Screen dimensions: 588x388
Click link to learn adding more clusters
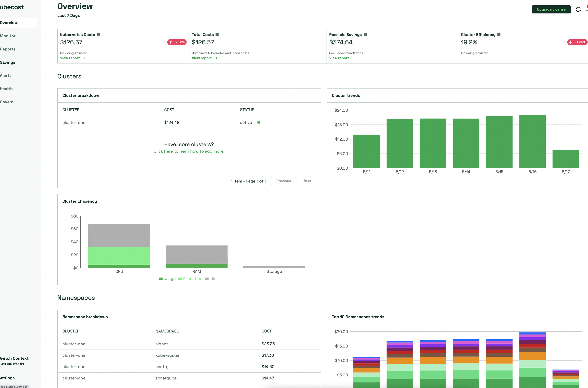click(x=189, y=151)
